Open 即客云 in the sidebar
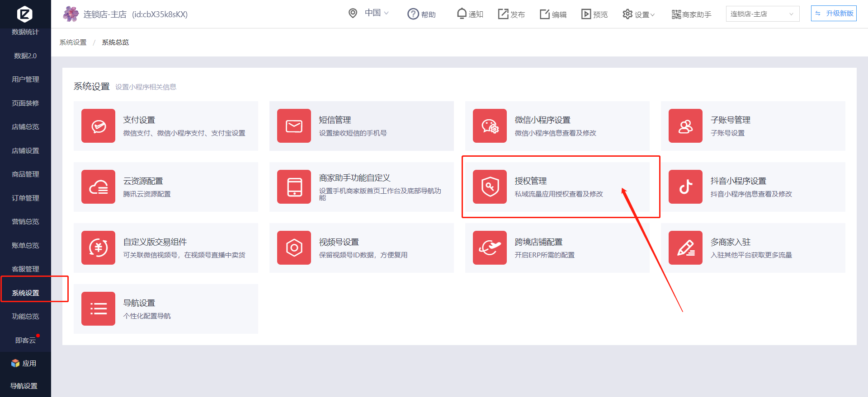The width and height of the screenshot is (868, 397). point(25,340)
